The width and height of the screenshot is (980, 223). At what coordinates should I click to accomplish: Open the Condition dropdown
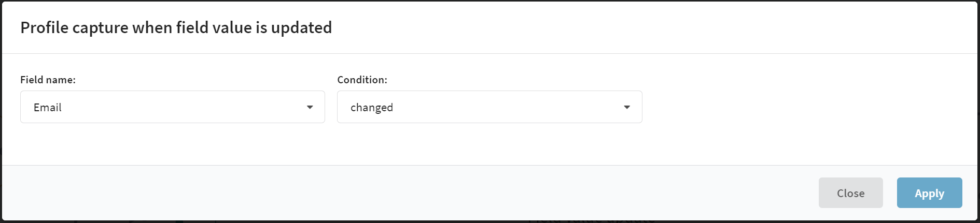[489, 107]
